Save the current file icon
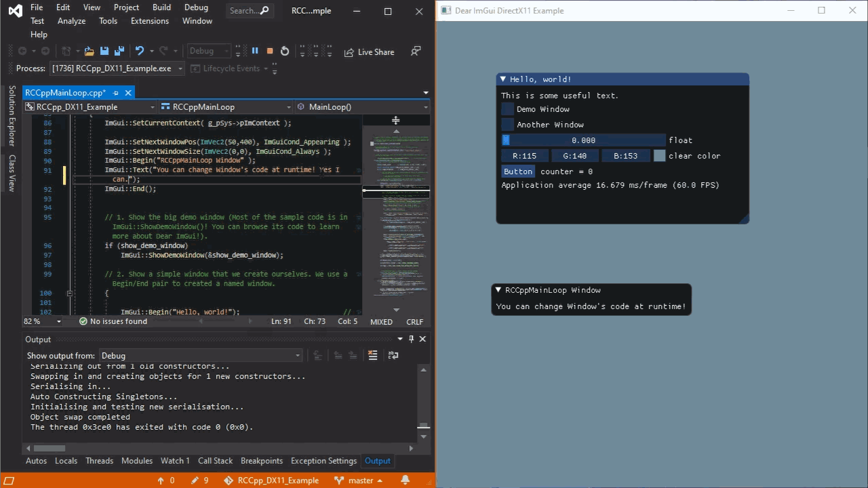This screenshot has height=488, width=868. click(104, 52)
